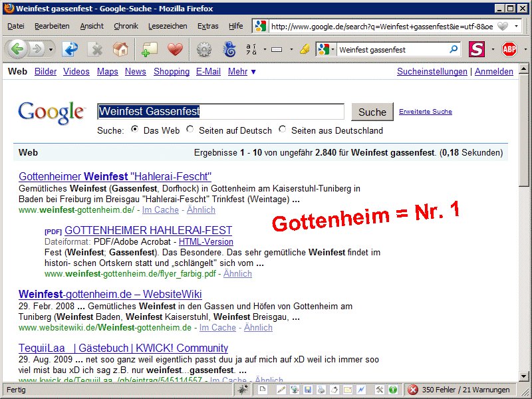
Task: Open the URL bar history dropdown arrow
Action: tap(517, 27)
